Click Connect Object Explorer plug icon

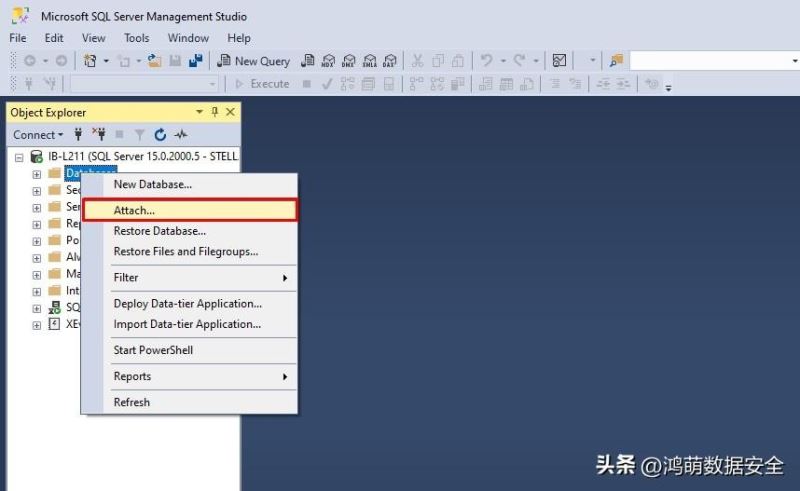[x=78, y=135]
